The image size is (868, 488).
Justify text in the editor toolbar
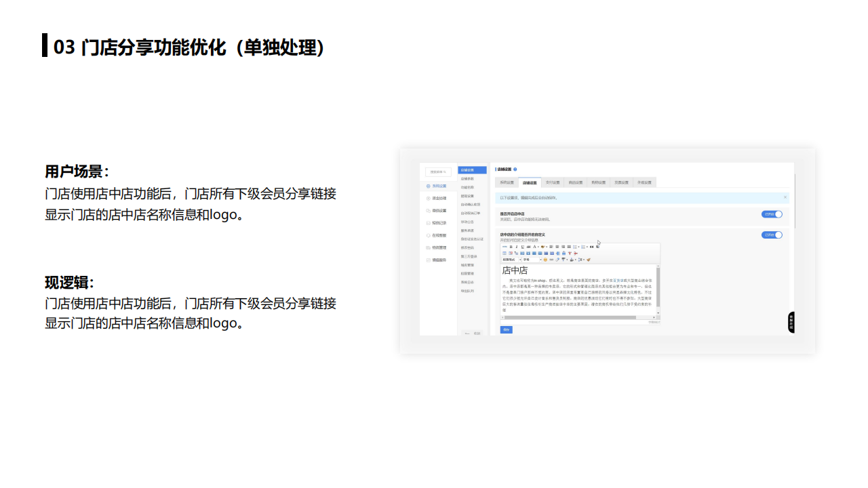coord(569,247)
